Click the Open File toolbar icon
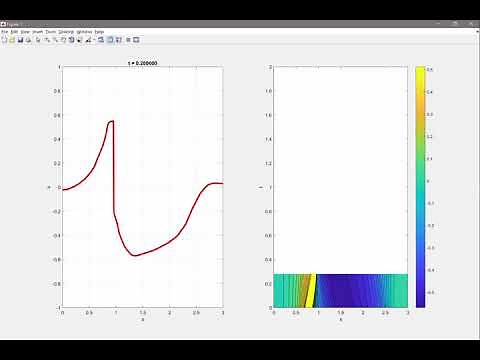Screen dimensions: 480x360 click(x=12, y=40)
